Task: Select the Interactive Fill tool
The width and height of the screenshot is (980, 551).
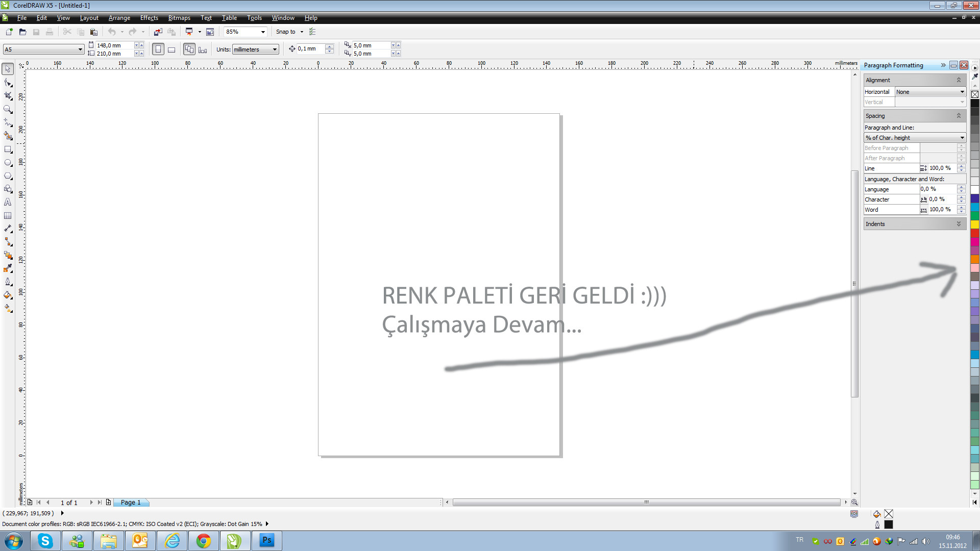Action: pos(8,309)
